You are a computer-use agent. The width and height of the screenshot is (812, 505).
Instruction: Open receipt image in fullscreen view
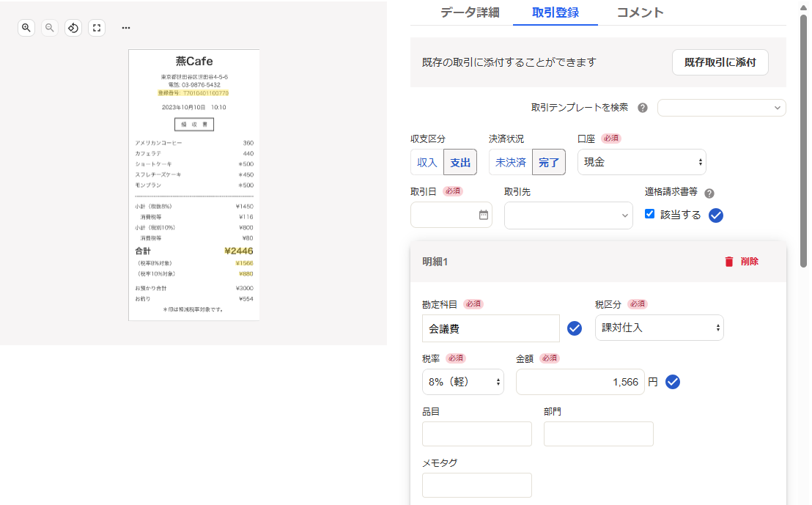97,28
